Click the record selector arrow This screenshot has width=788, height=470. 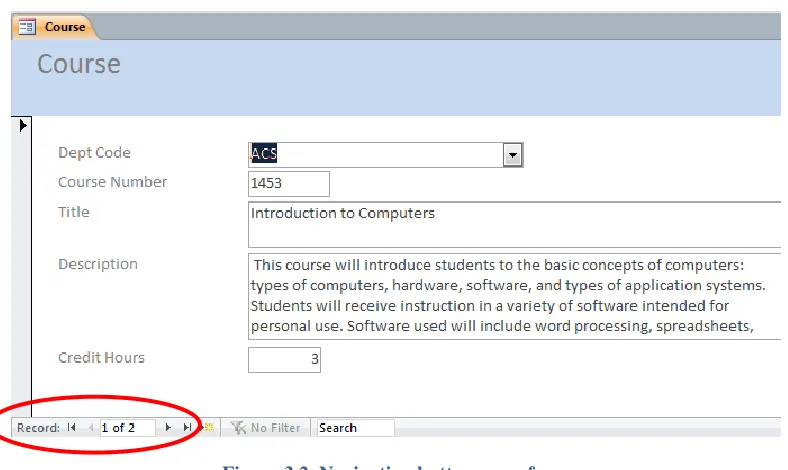[x=23, y=125]
